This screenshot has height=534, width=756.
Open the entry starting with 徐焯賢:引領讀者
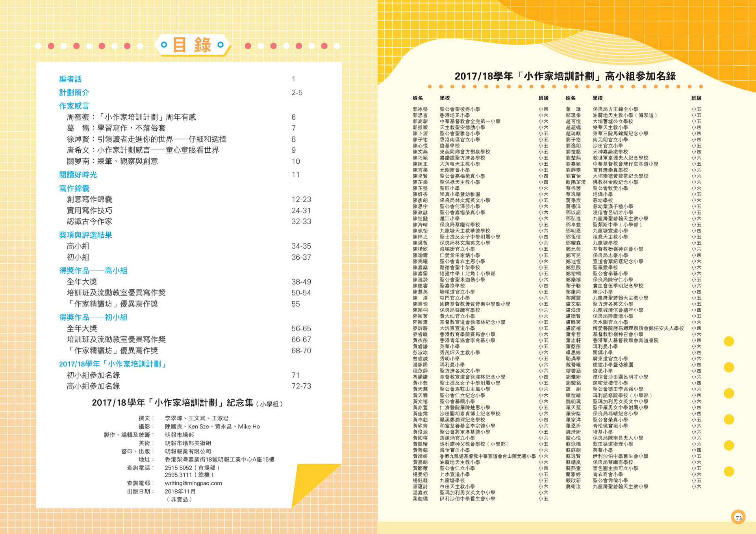[x=146, y=139]
